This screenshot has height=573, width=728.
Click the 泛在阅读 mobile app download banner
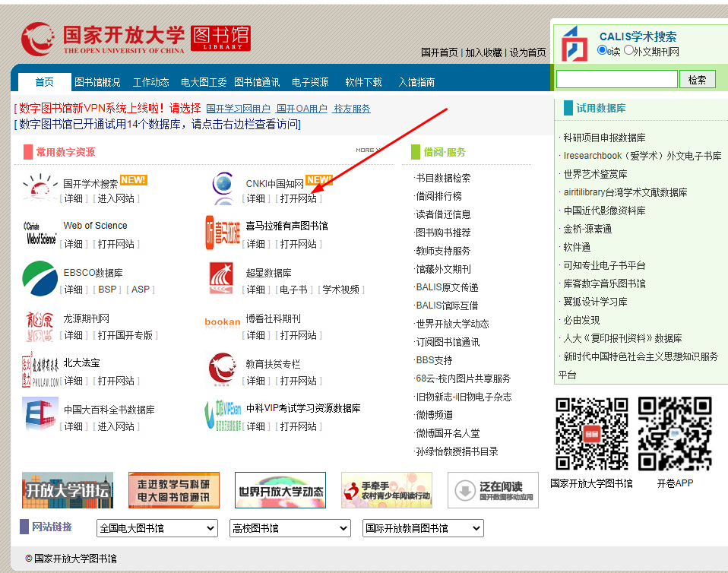pyautogui.click(x=493, y=490)
